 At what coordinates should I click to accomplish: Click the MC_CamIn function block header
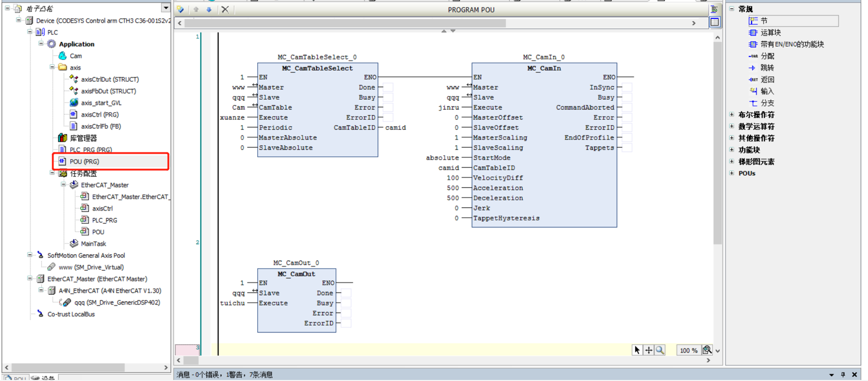tap(544, 68)
